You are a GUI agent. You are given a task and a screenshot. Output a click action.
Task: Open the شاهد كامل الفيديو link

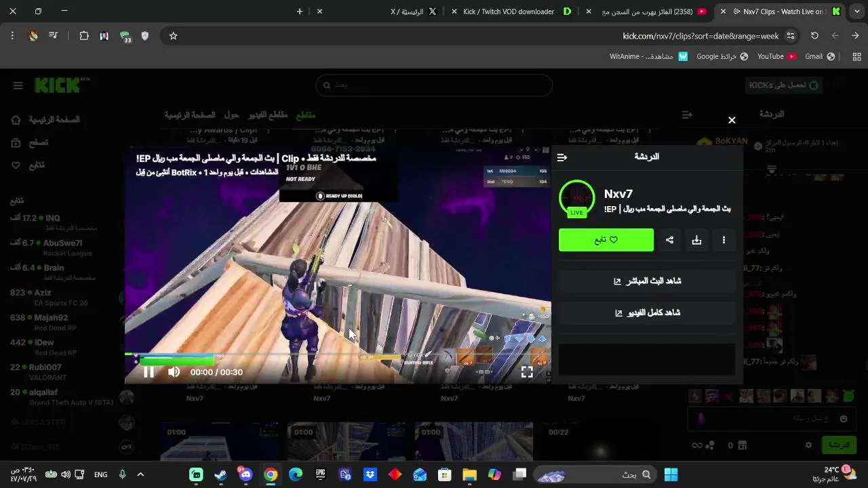647,312
